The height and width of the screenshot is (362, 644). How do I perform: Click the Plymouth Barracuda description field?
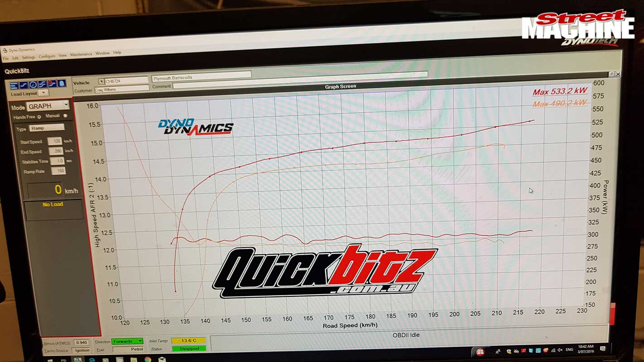[202, 77]
